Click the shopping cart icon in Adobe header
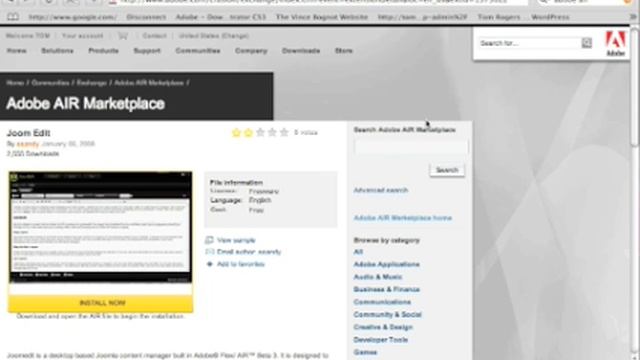This screenshot has height=360, width=640. click(122, 36)
